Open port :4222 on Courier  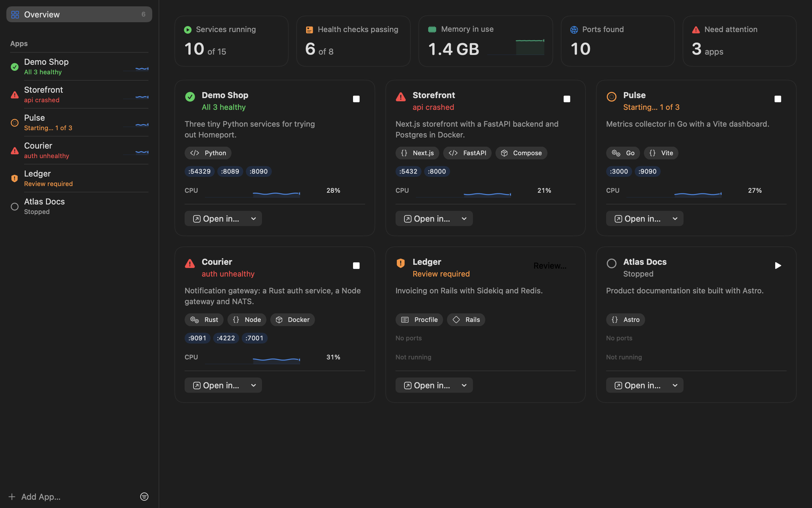pos(226,338)
